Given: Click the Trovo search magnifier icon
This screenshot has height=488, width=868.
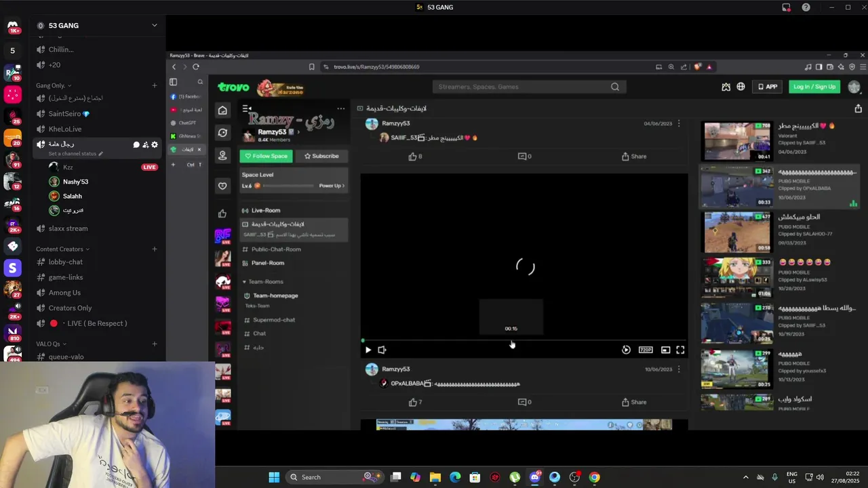Looking at the screenshot, I should 615,87.
